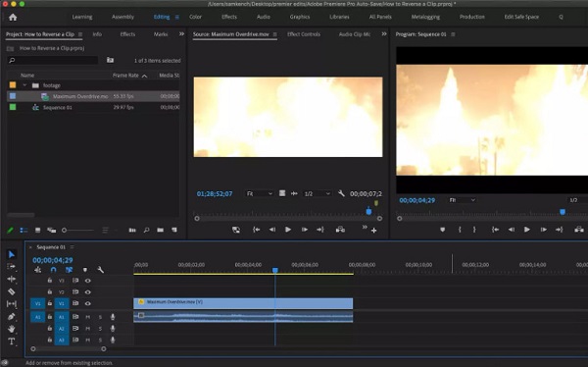The width and height of the screenshot is (588, 367).
Task: Open Editing workspace menu icon
Action: 177,17
